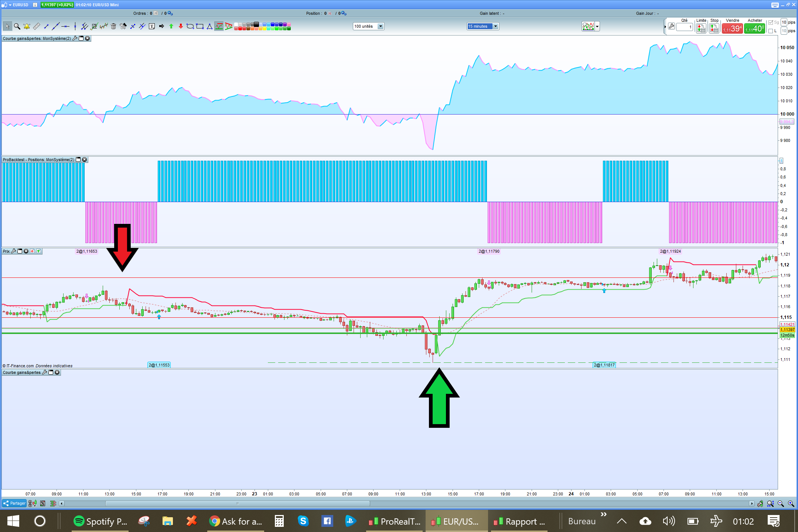Select the magnifier zoom tool

coord(17,26)
